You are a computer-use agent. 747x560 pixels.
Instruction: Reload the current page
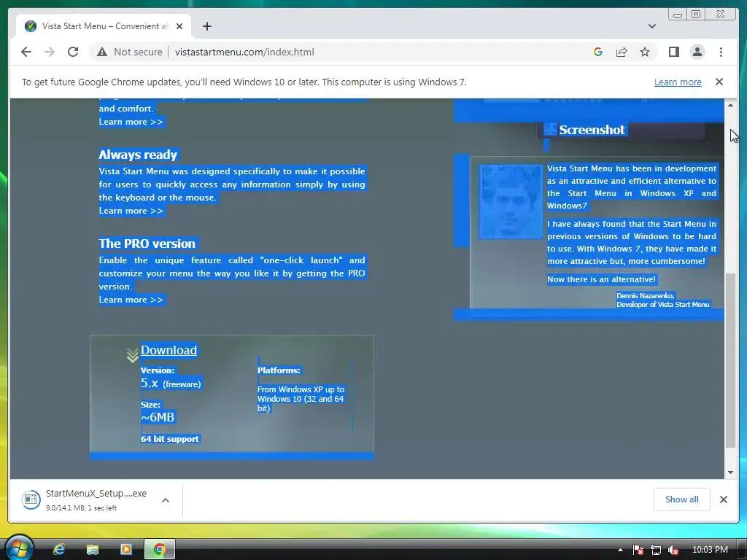[73, 52]
